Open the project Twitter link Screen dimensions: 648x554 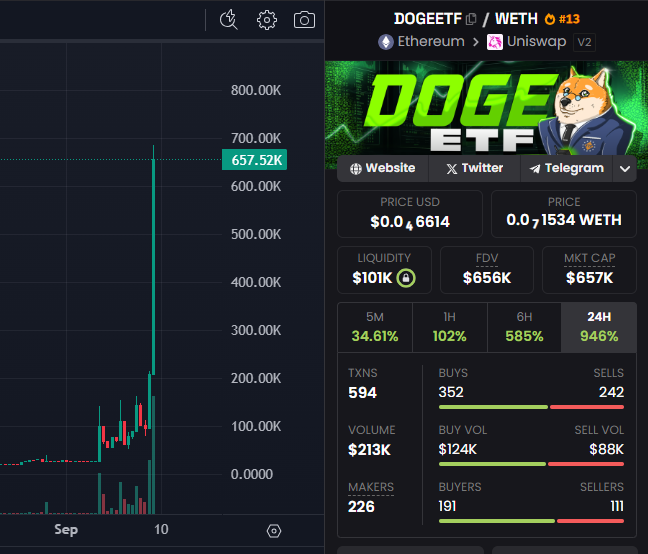coord(474,168)
